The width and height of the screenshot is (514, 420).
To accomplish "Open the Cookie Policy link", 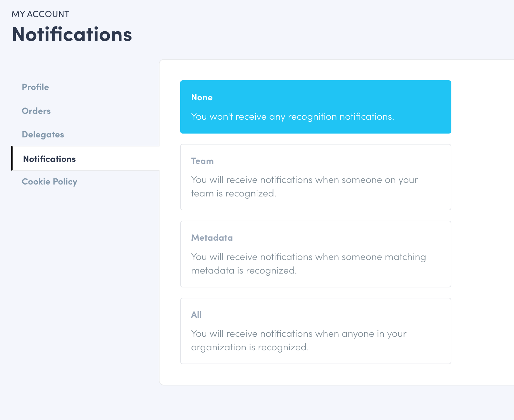I will tap(49, 182).
